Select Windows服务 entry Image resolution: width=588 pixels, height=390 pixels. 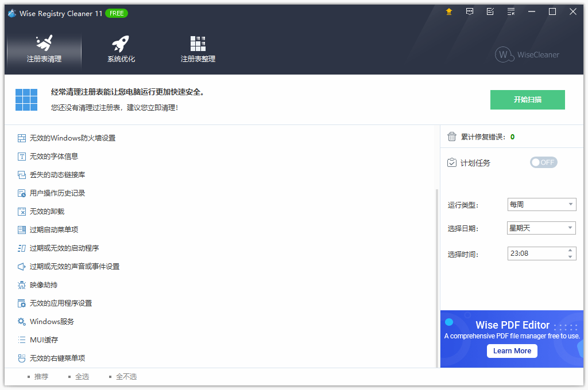coord(52,322)
